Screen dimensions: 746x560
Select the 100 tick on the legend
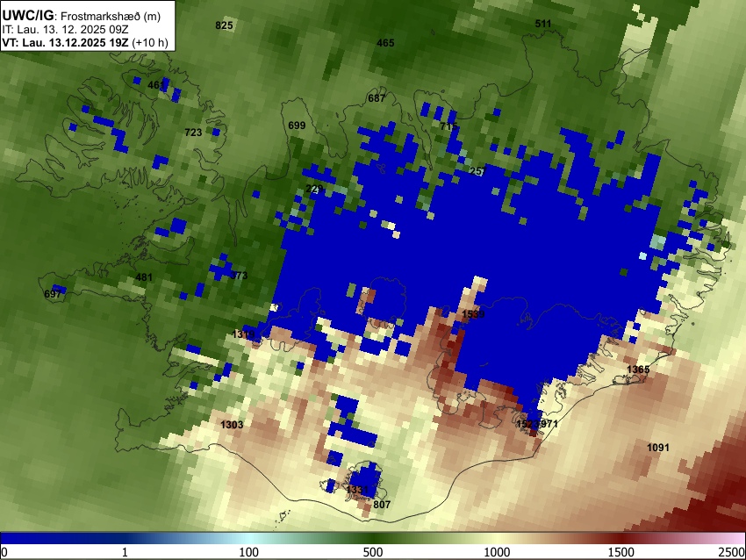249,552
